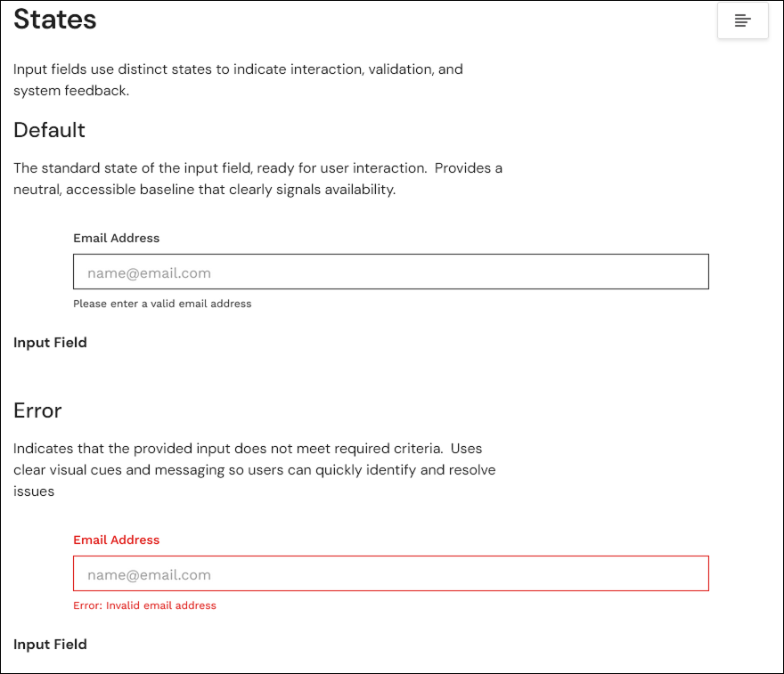
Task: Click the 'Please enter a valid email address' helper text
Action: click(x=162, y=304)
